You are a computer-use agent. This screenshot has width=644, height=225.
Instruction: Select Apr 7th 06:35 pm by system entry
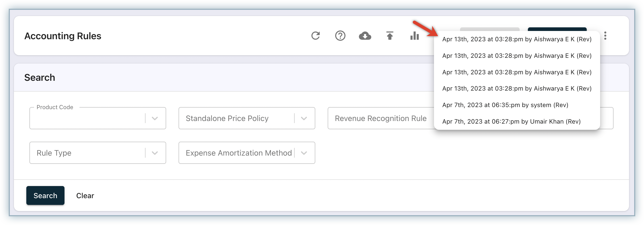point(505,105)
